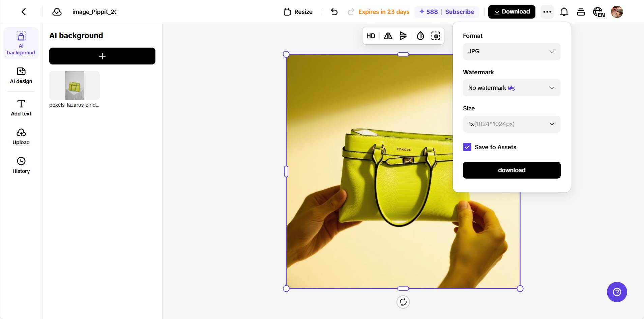Adjust opacity with the droplet icon
This screenshot has width=644, height=319.
(x=420, y=36)
